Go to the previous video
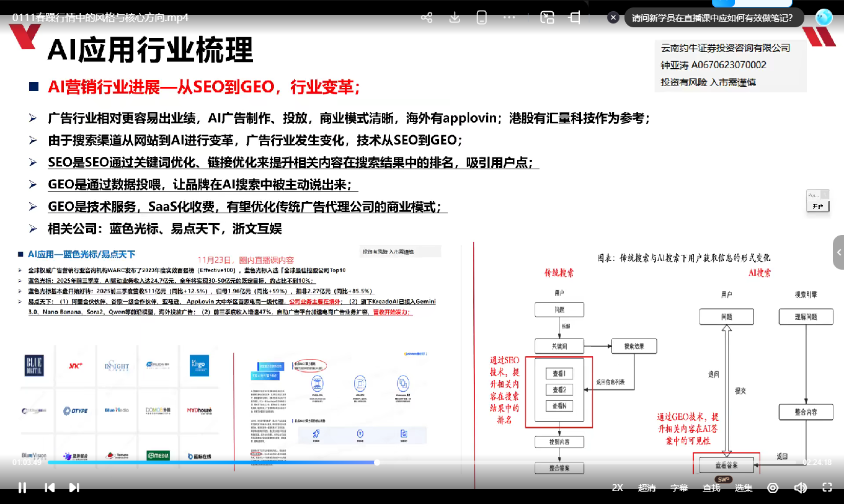The image size is (844, 504). click(x=50, y=487)
